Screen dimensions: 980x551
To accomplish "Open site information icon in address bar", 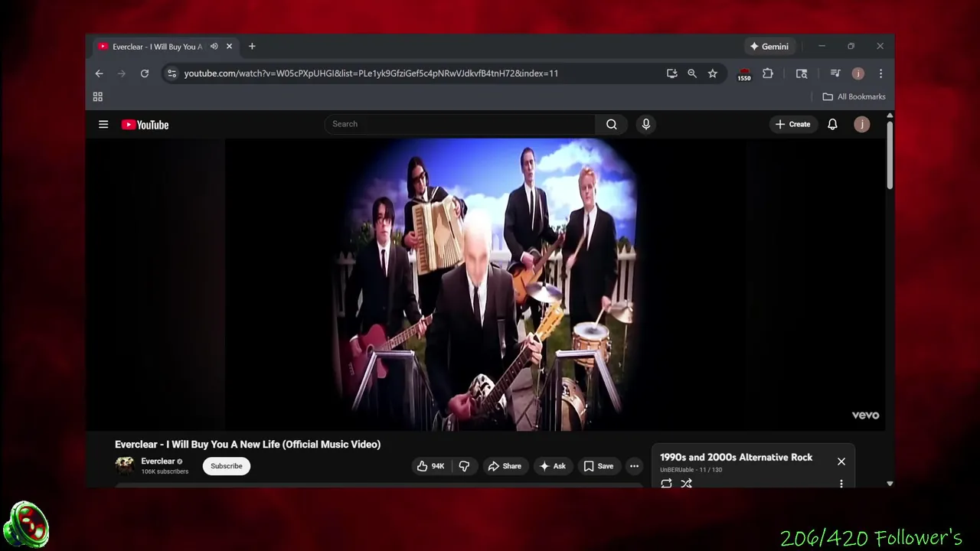I will coord(171,73).
